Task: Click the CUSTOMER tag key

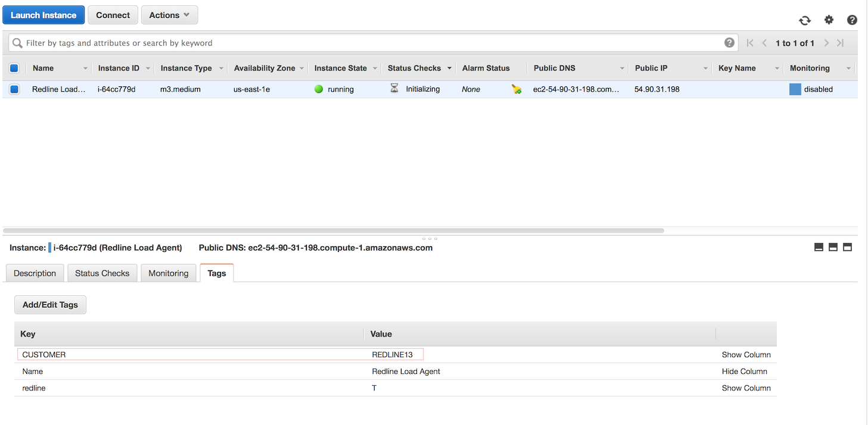Action: click(x=44, y=355)
